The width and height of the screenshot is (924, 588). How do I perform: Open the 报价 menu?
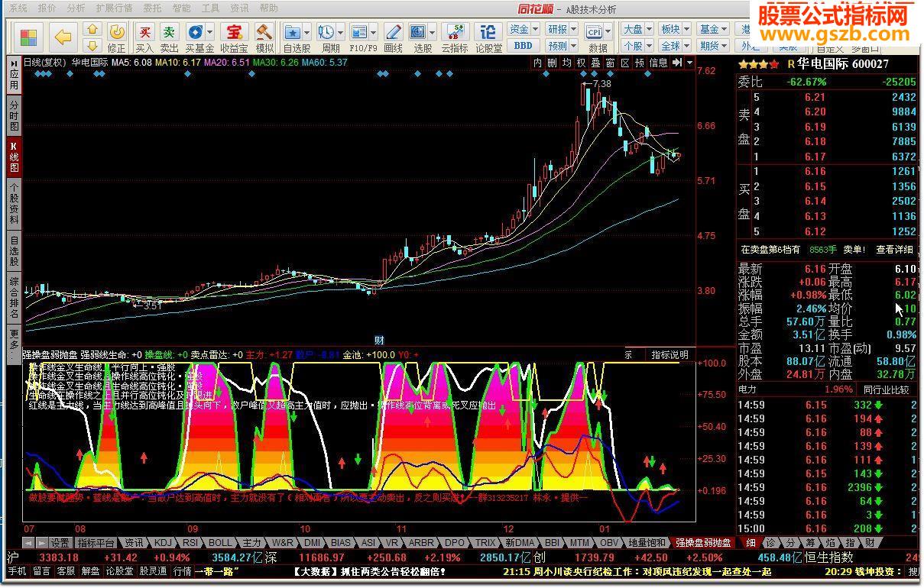(47, 8)
